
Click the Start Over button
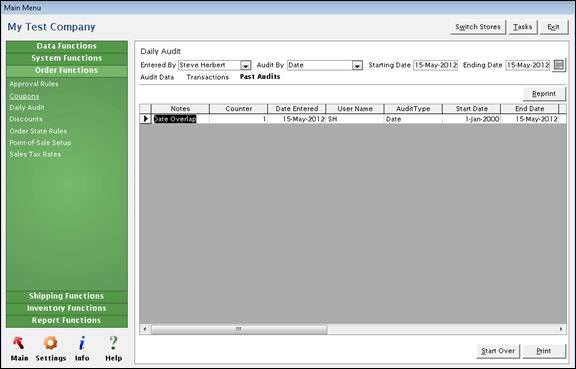[498, 351]
